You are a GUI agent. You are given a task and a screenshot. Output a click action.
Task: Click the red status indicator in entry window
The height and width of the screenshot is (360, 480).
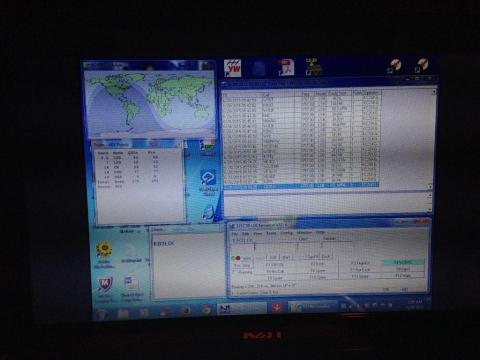pyautogui.click(x=238, y=258)
